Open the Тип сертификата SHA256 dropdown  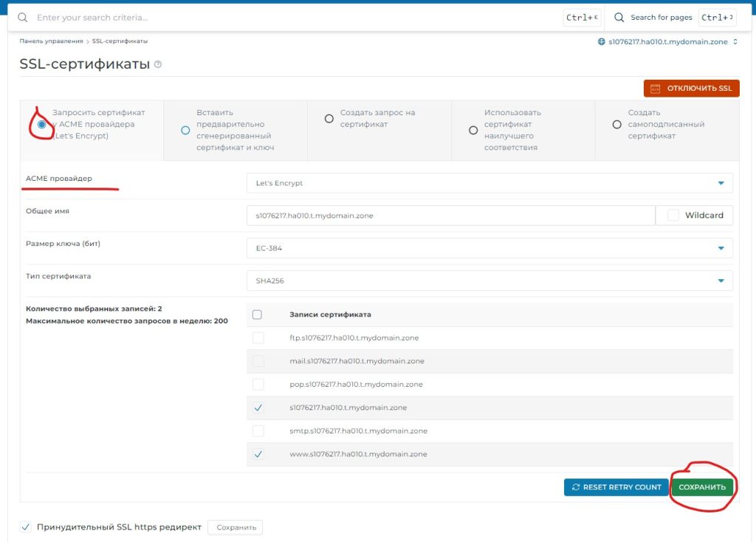point(489,281)
